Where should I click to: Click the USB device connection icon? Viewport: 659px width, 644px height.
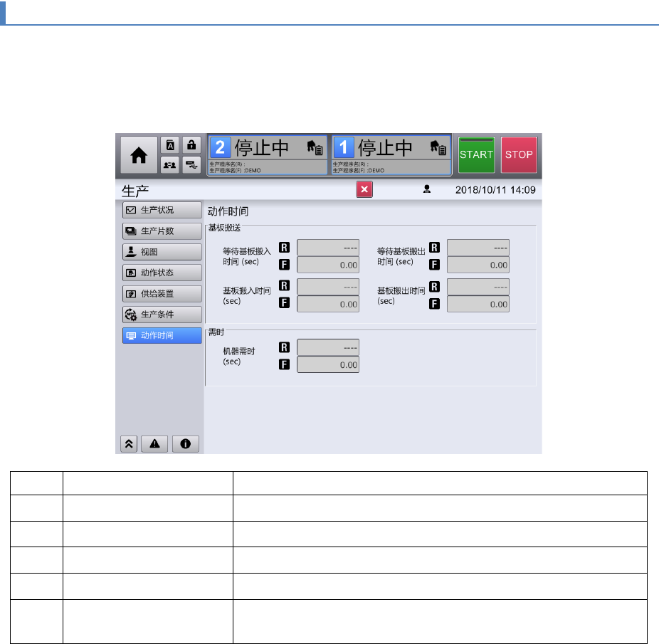pos(191,165)
